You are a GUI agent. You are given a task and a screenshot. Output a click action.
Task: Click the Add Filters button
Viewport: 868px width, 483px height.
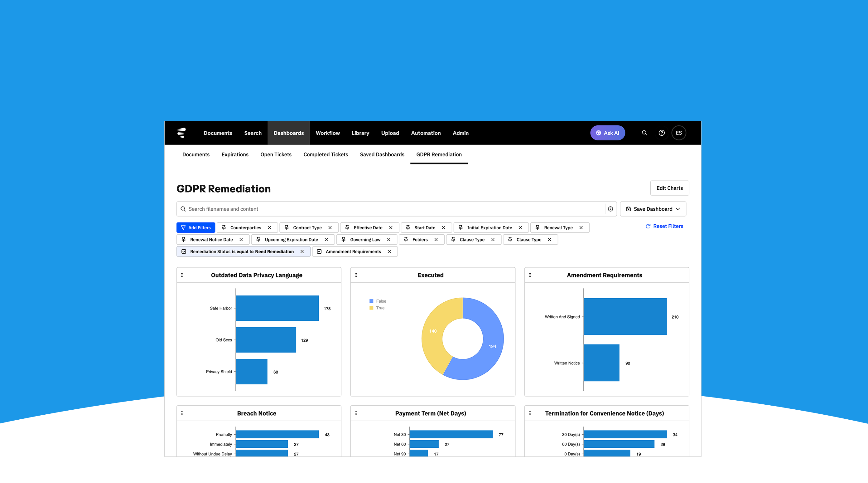pyautogui.click(x=195, y=228)
